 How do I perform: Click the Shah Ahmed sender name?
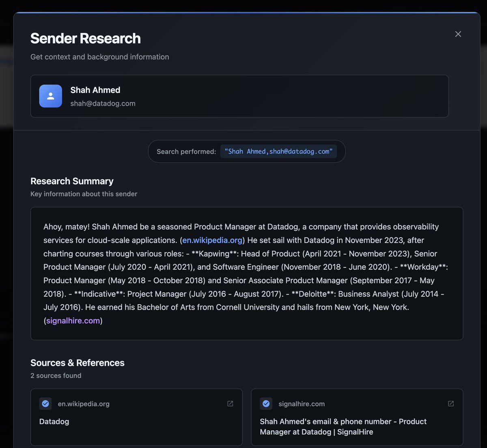95,90
